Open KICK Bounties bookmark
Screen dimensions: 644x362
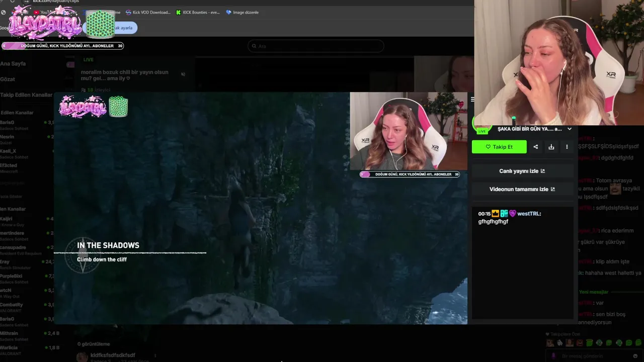click(x=198, y=12)
